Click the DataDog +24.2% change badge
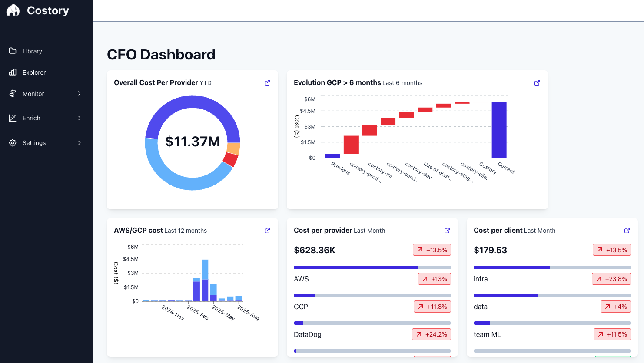This screenshot has width=644, height=363. pyautogui.click(x=432, y=334)
